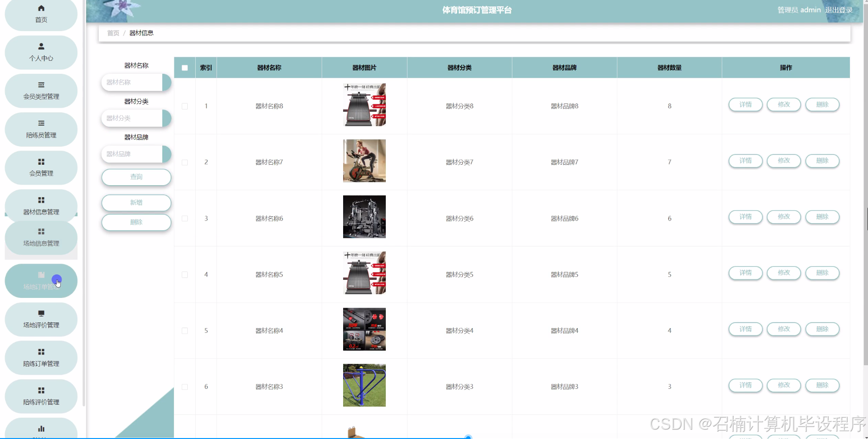Open 首页 menu item

[41, 14]
